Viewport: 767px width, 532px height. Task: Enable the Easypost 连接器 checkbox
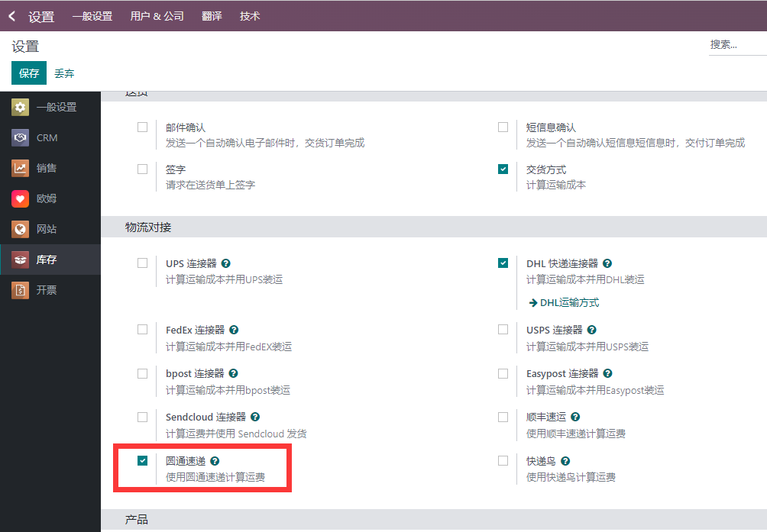pos(503,373)
